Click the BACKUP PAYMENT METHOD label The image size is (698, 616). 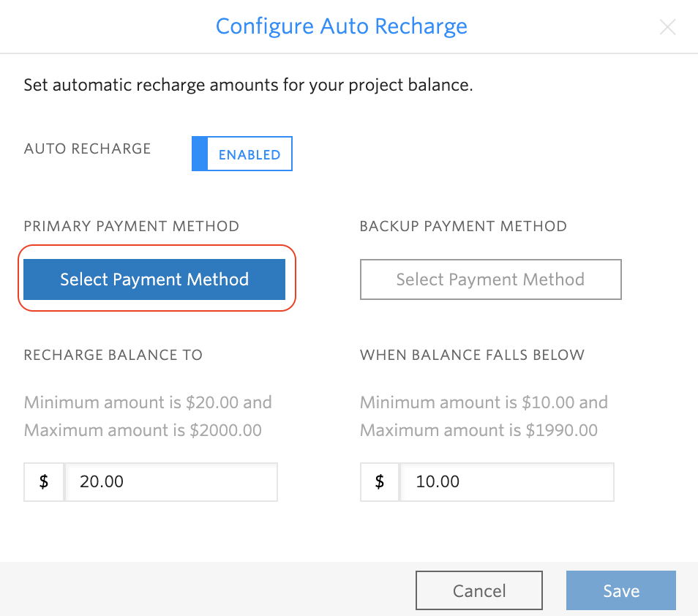(463, 226)
